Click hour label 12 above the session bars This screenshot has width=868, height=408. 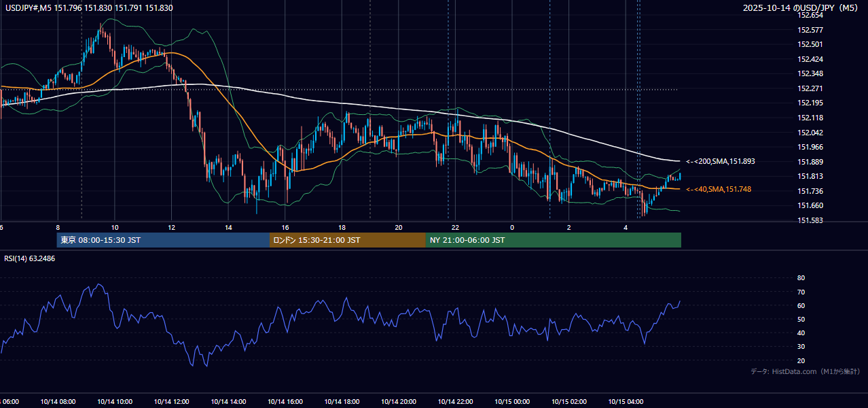click(x=171, y=227)
